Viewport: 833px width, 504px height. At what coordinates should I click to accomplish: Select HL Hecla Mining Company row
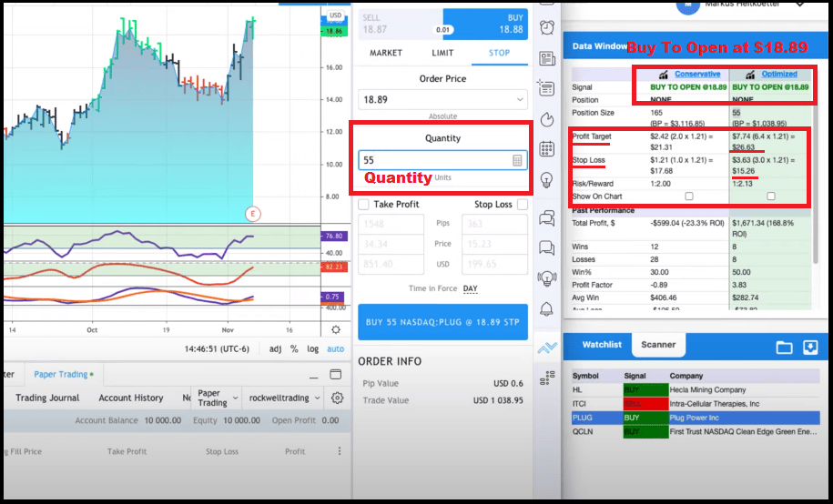click(696, 389)
